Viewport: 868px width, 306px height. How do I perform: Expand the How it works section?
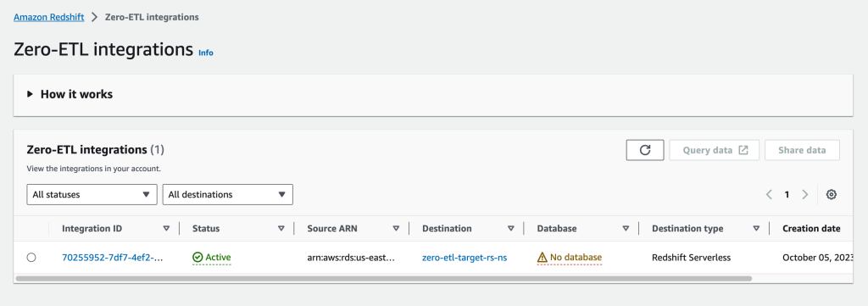(70, 94)
